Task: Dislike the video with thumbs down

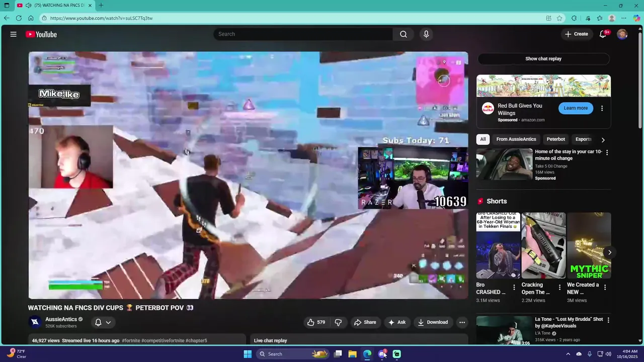Action: tap(339, 322)
